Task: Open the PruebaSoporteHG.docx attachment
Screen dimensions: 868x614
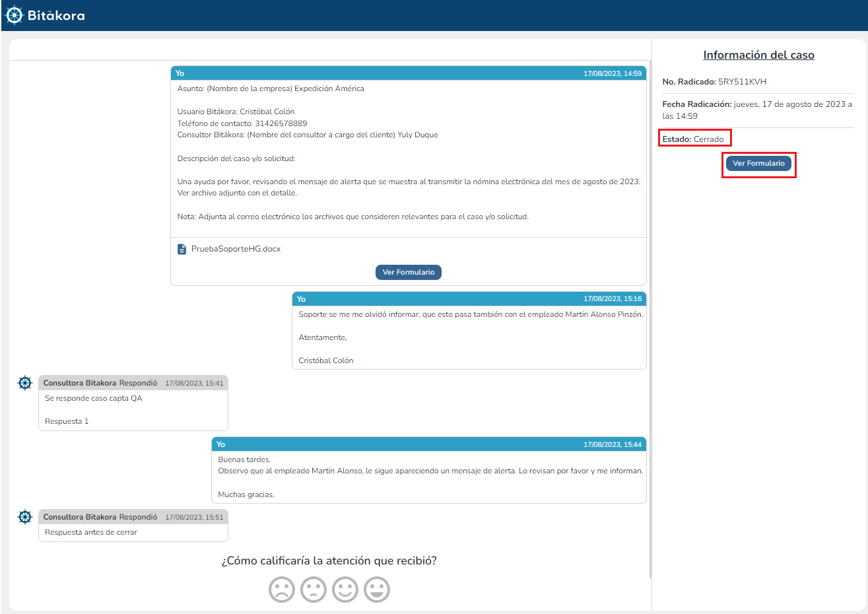Action: pyautogui.click(x=236, y=249)
